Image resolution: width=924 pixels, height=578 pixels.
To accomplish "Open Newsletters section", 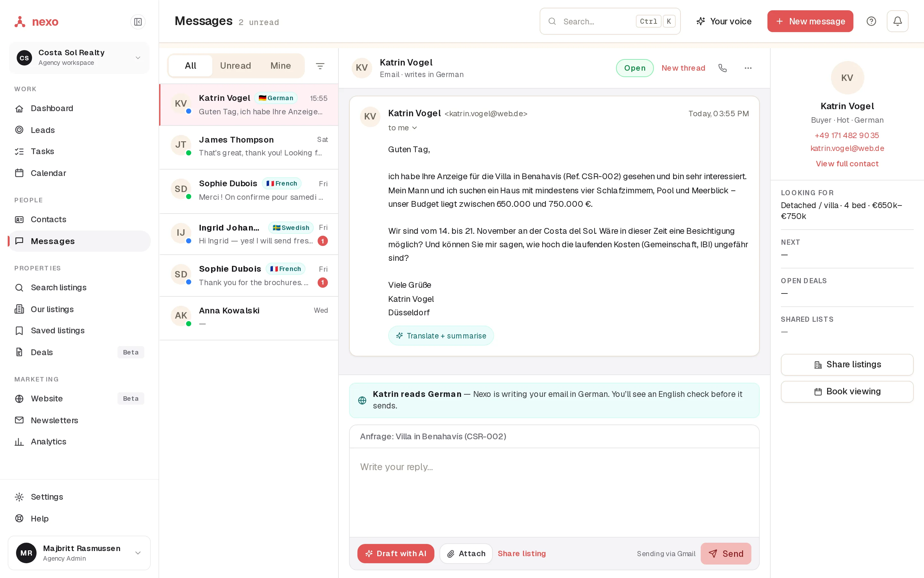I will point(79,420).
